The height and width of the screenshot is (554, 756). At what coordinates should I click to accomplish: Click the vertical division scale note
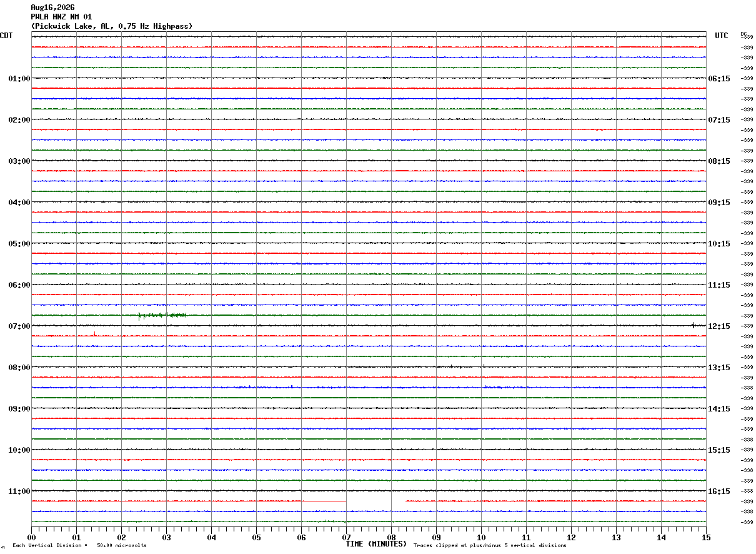(x=79, y=546)
